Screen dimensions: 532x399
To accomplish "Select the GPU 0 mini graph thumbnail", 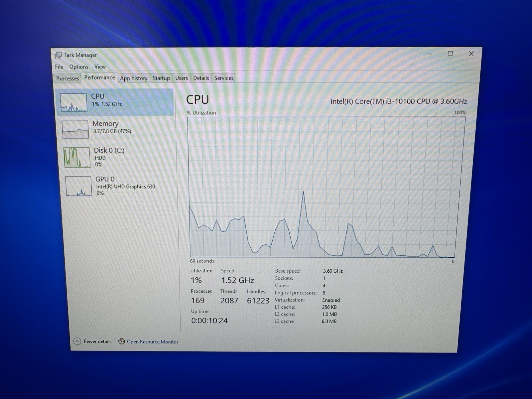I will [78, 186].
